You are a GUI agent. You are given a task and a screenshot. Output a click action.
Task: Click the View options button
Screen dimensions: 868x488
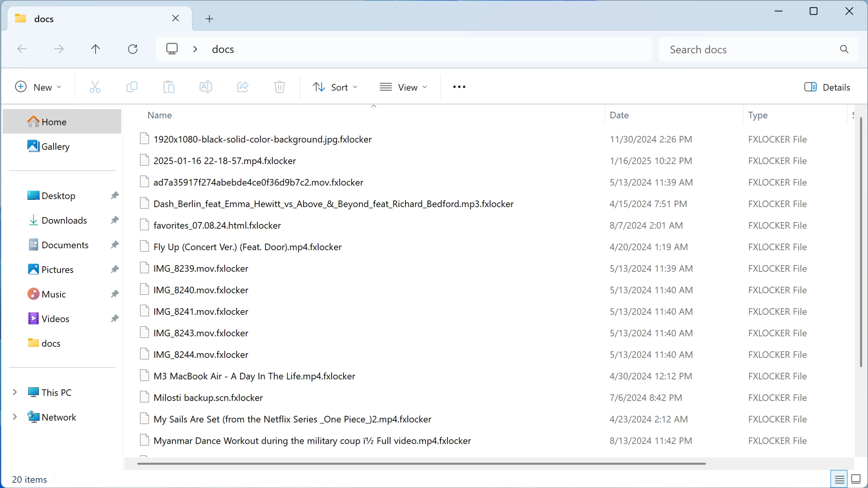(x=406, y=87)
